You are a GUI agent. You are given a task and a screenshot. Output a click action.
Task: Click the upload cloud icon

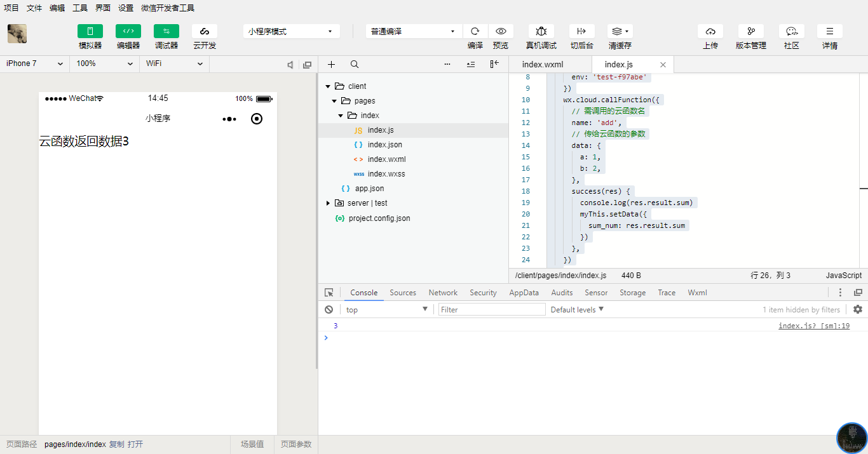710,31
